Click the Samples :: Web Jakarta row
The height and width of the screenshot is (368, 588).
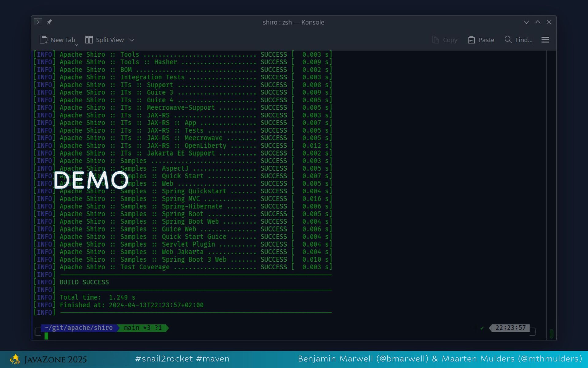point(183,252)
